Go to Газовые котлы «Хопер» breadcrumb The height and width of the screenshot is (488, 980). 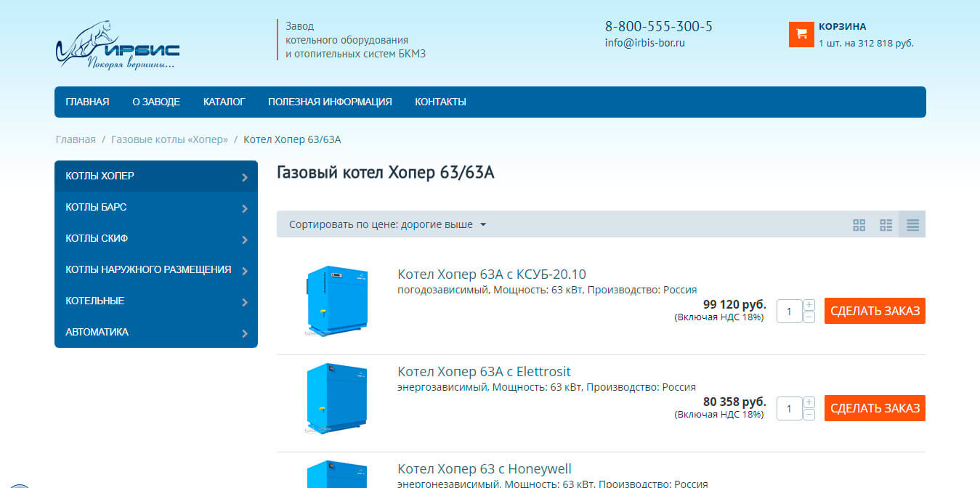pos(169,139)
